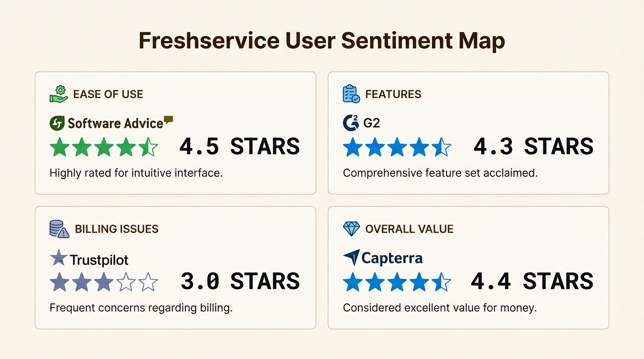The height and width of the screenshot is (359, 644).
Task: Click the Freshservice User Sentiment Map title
Action: (x=322, y=41)
